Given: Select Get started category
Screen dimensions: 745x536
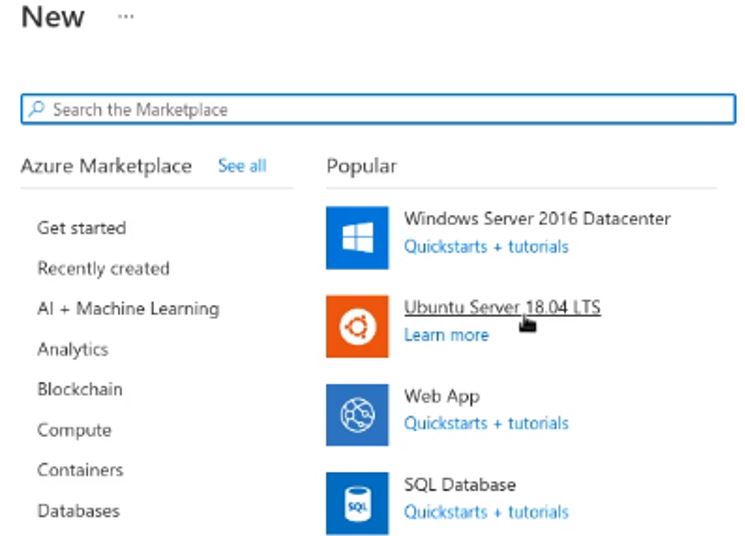Looking at the screenshot, I should (81, 228).
